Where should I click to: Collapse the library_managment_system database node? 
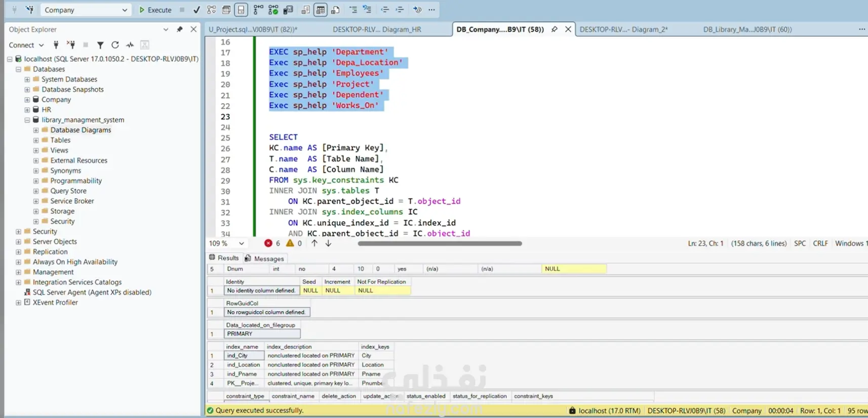pos(27,120)
